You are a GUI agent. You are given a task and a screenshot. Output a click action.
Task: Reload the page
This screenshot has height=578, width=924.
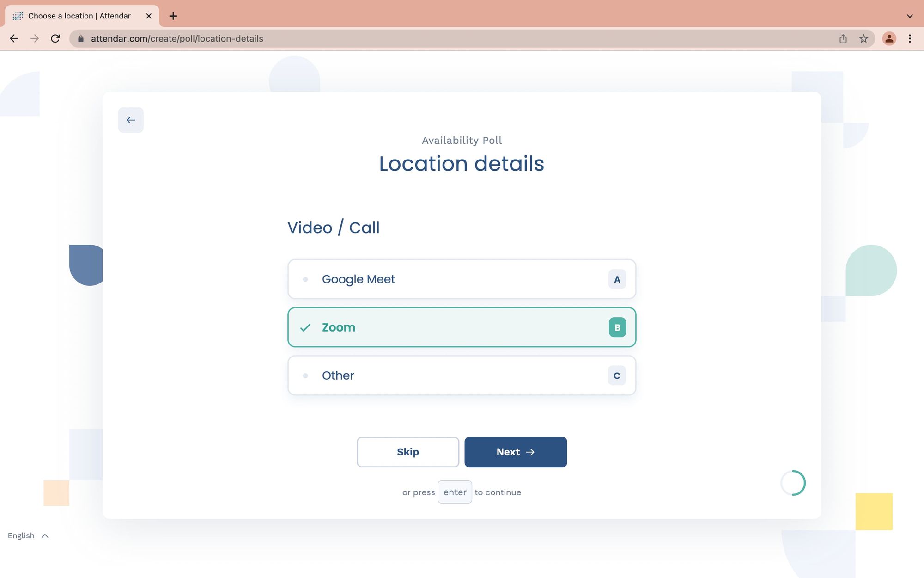pos(55,39)
